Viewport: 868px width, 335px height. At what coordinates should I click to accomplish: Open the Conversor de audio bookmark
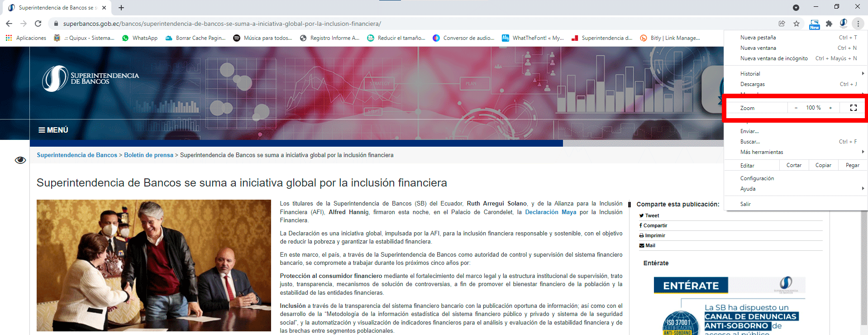pos(463,38)
